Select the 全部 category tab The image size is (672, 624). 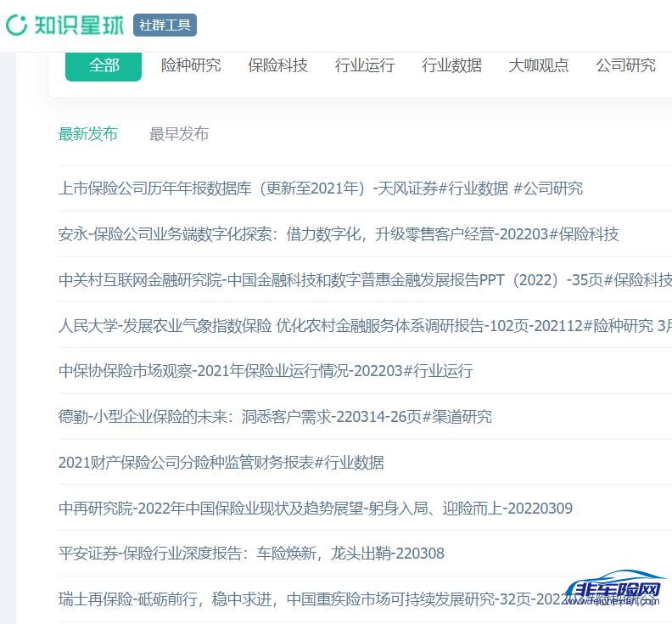click(104, 66)
